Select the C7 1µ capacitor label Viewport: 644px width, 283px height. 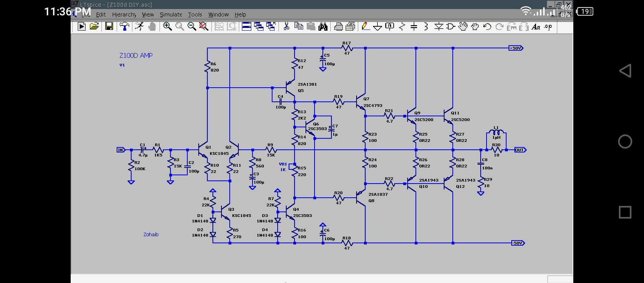click(x=335, y=130)
